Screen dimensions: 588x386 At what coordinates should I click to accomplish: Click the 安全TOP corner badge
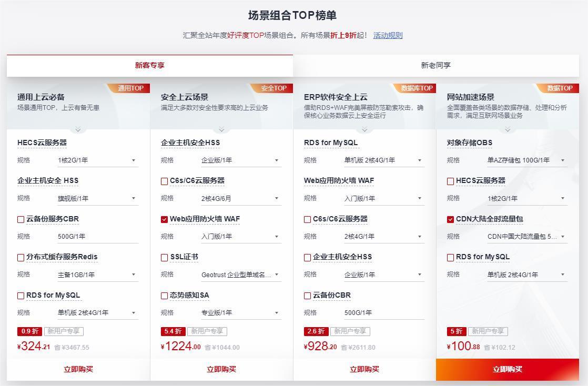click(x=272, y=88)
